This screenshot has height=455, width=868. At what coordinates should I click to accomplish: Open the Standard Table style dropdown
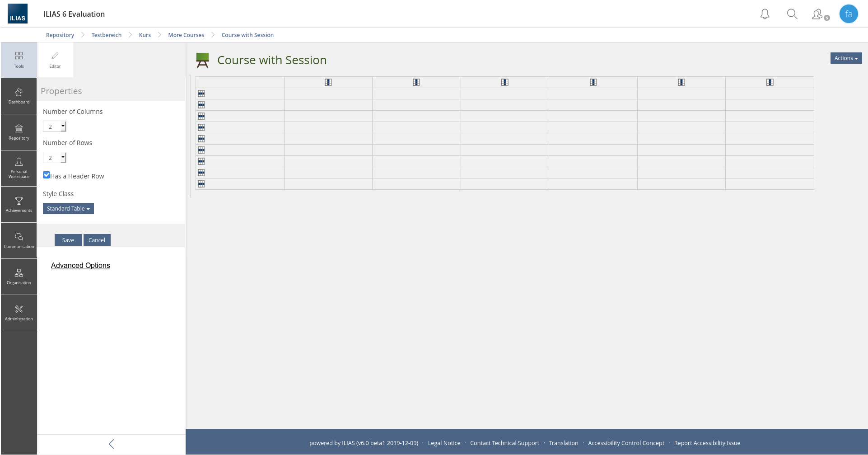click(x=68, y=209)
